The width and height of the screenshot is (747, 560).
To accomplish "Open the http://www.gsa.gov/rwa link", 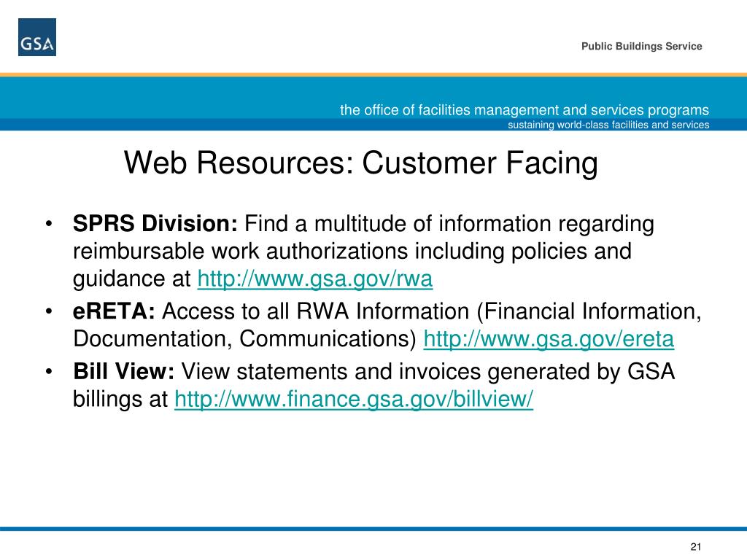I will coord(315,279).
